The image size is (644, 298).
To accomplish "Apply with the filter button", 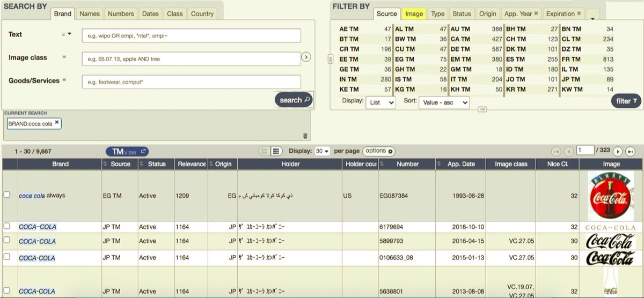I will tap(626, 101).
